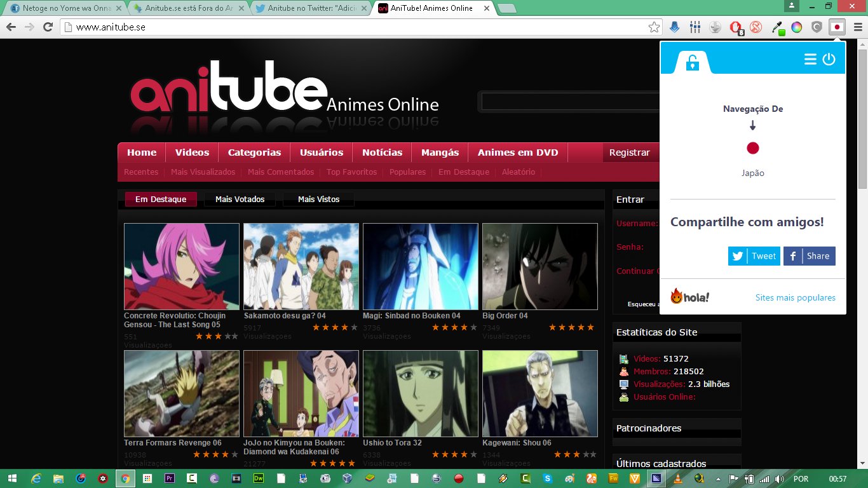Viewport: 868px width, 488px height.
Task: Open the Videos menu item
Action: pos(192,152)
